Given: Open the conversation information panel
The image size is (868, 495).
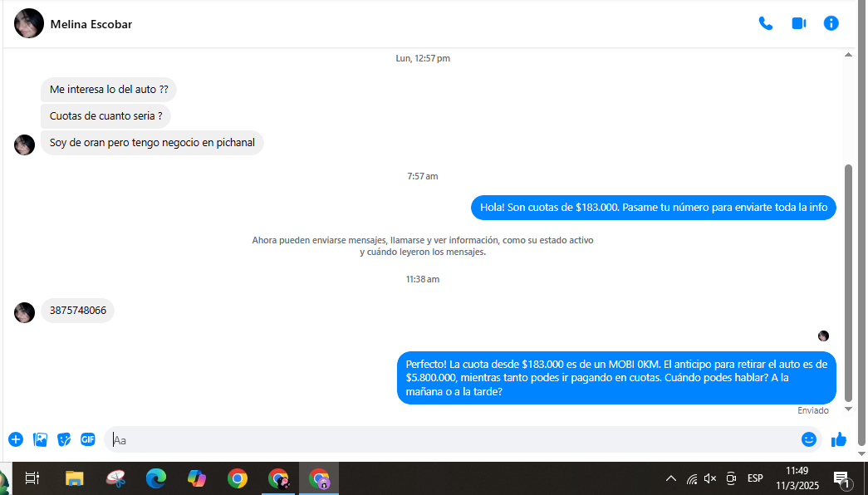Looking at the screenshot, I should pos(831,23).
